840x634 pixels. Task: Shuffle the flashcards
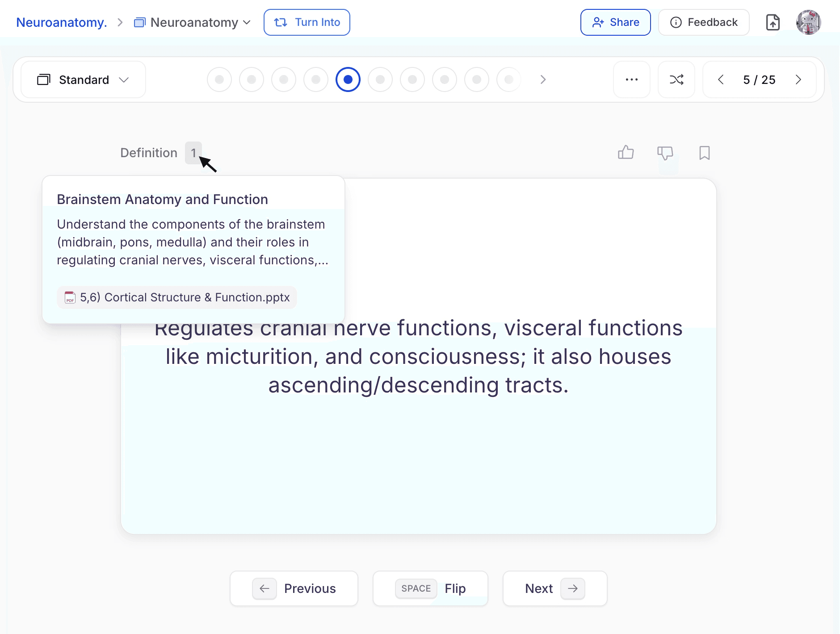[676, 79]
